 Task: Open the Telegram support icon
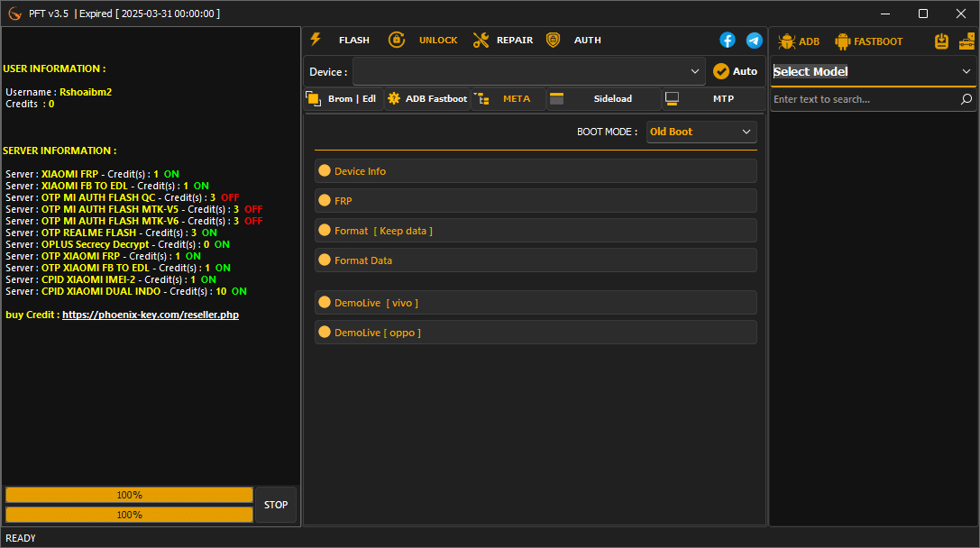point(755,40)
